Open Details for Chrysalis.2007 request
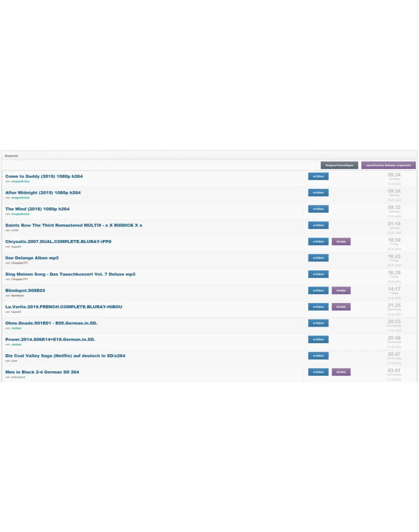This screenshot has width=419, height=532. coord(341,242)
